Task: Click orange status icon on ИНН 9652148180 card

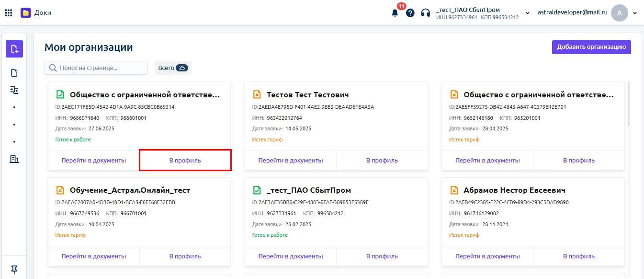Action: 454,94
